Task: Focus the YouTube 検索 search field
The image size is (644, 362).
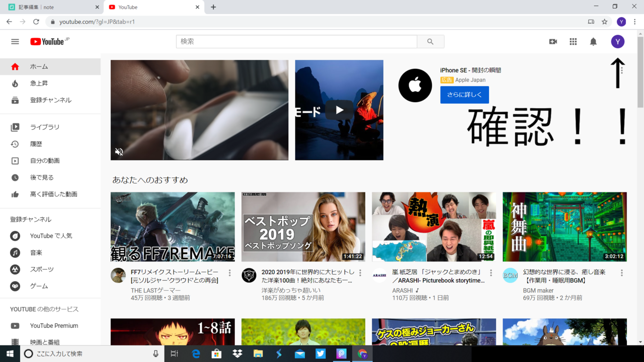Action: [x=296, y=42]
